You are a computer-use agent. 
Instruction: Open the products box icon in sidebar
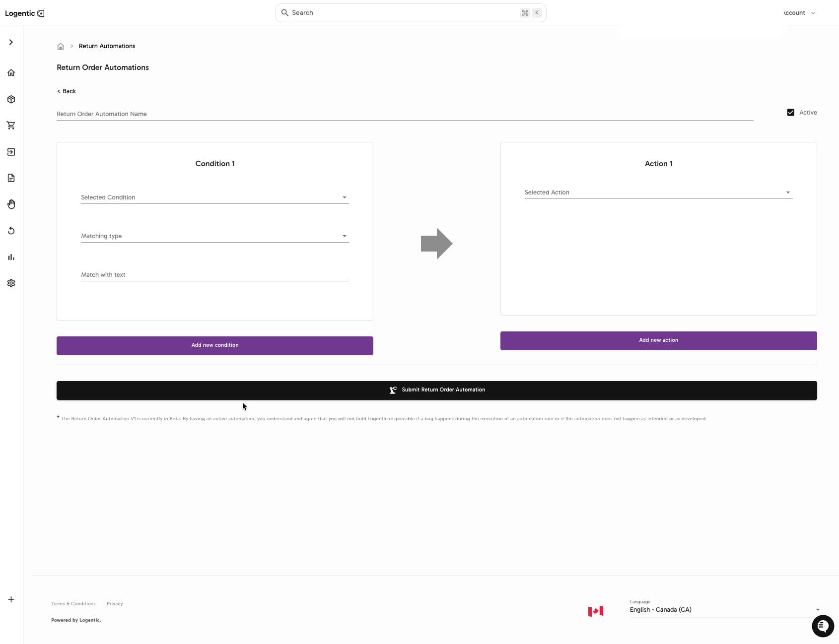coord(11,99)
